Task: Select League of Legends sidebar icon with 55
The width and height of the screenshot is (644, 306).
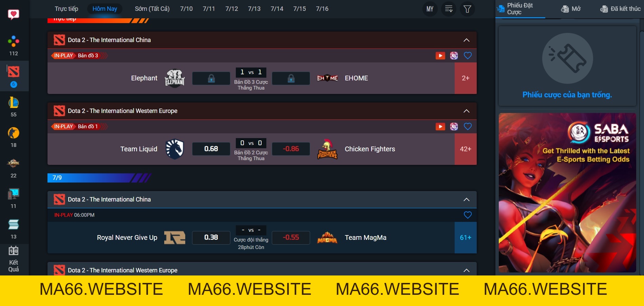Action: pyautogui.click(x=14, y=102)
